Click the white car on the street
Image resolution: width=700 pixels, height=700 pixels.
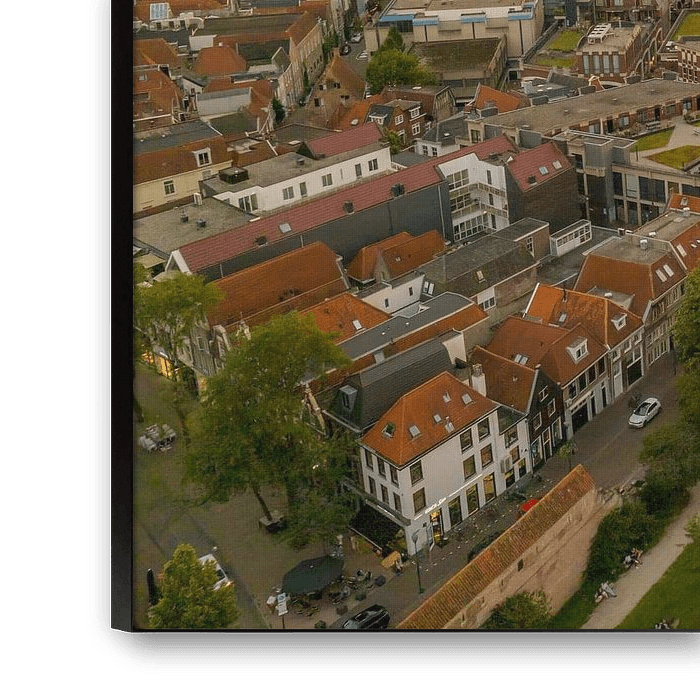[644, 412]
